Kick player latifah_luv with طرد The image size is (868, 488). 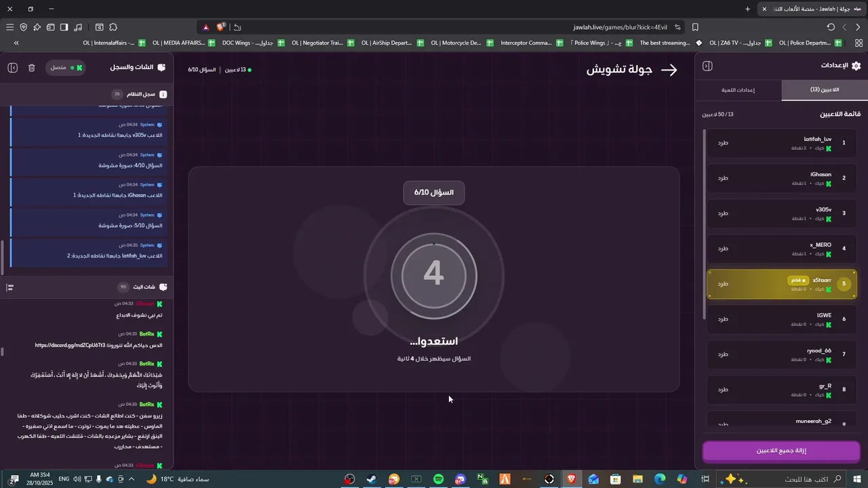[x=724, y=142]
